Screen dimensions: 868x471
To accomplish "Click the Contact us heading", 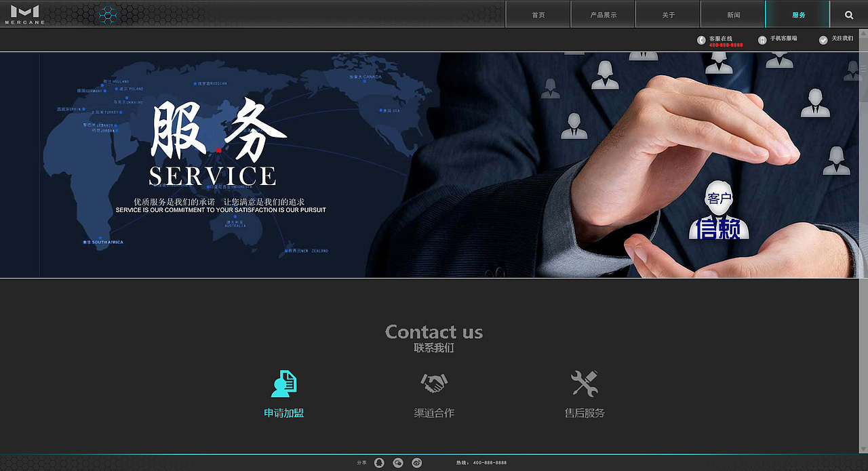I will [x=434, y=331].
